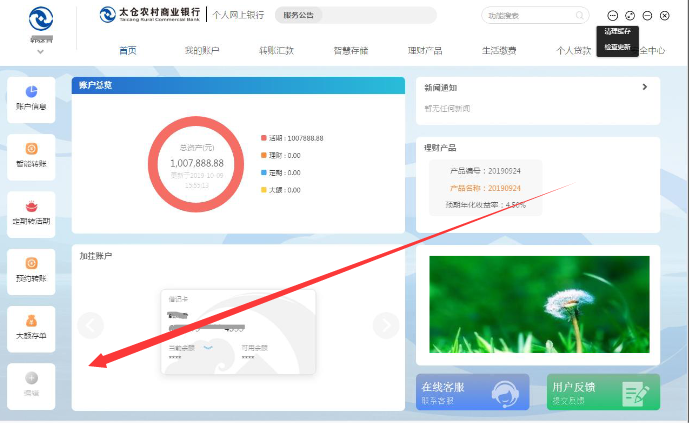Open 生活缴费 navigation tab
Image resolution: width=689 pixels, height=423 pixels.
click(499, 51)
